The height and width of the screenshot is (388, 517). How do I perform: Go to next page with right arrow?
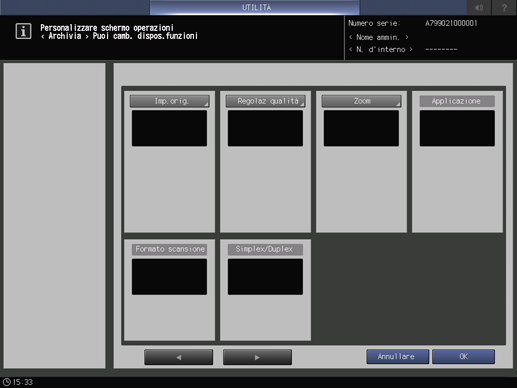click(x=257, y=357)
